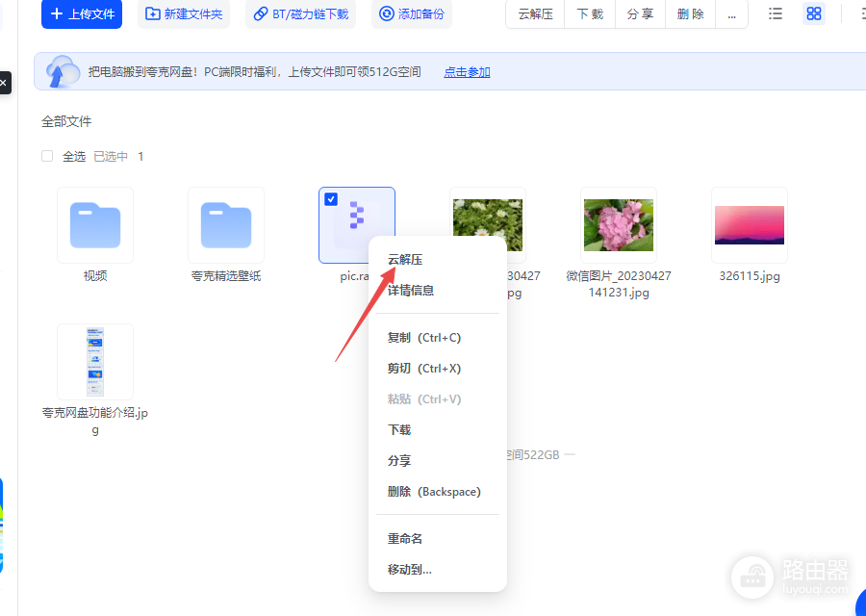Click 删除 in the top toolbar

click(x=690, y=13)
